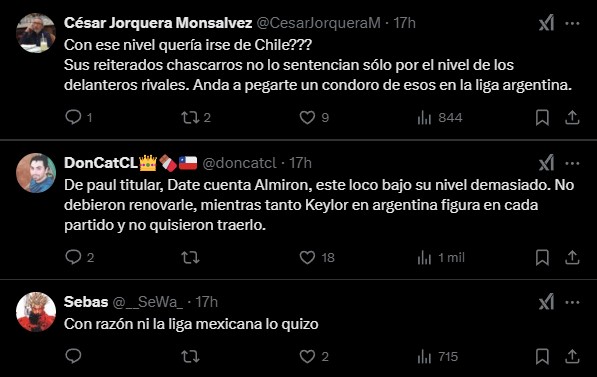Open the @CesarJorqueraM handle link

tap(319, 23)
